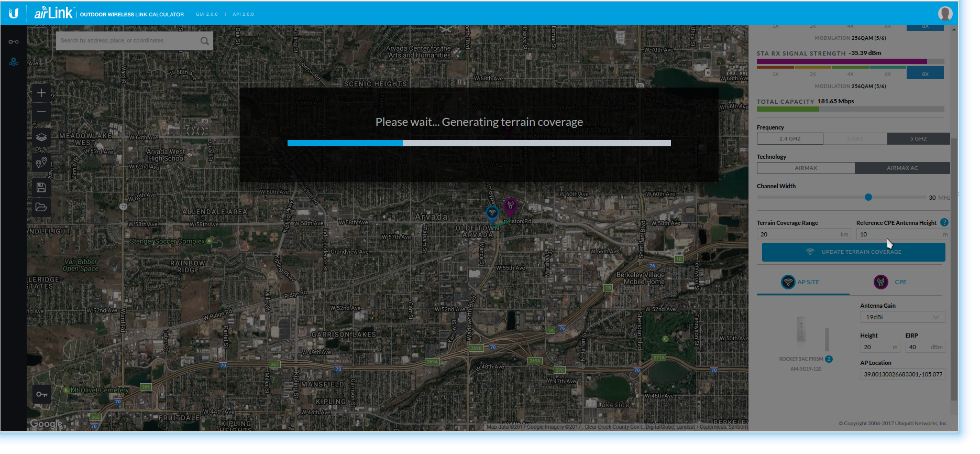
Task: Click the Ubiquiti Networks copyright text
Action: click(x=893, y=424)
